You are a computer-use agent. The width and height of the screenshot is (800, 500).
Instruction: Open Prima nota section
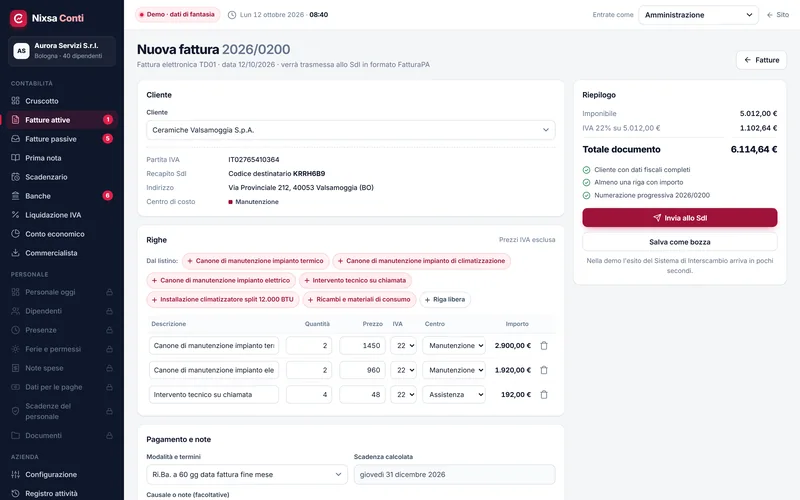click(x=61, y=158)
